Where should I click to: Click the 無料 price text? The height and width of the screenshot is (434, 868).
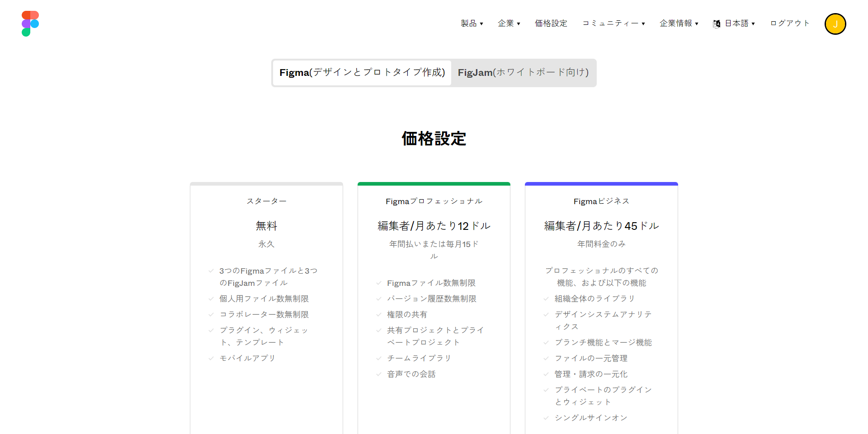pyautogui.click(x=266, y=226)
